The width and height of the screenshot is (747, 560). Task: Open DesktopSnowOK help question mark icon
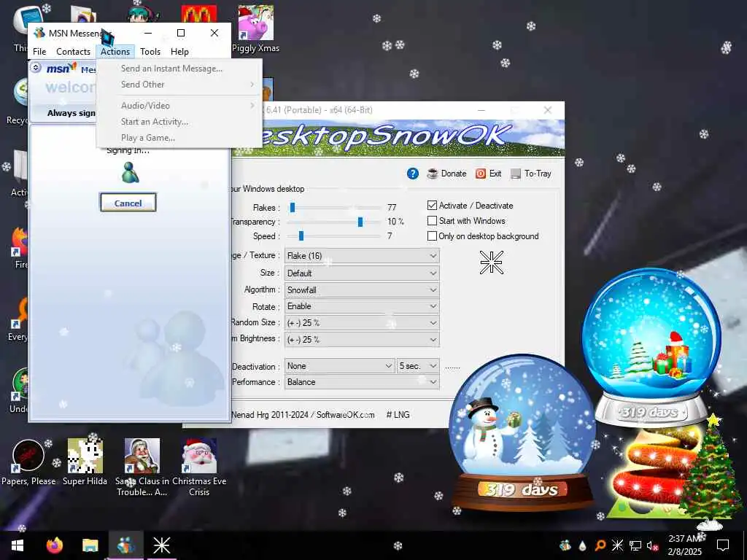[x=413, y=174]
